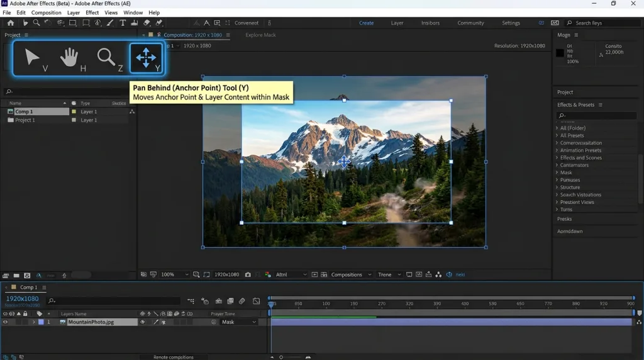Select the Pan Behind tool labeled Y
644x360 pixels.
[146, 58]
